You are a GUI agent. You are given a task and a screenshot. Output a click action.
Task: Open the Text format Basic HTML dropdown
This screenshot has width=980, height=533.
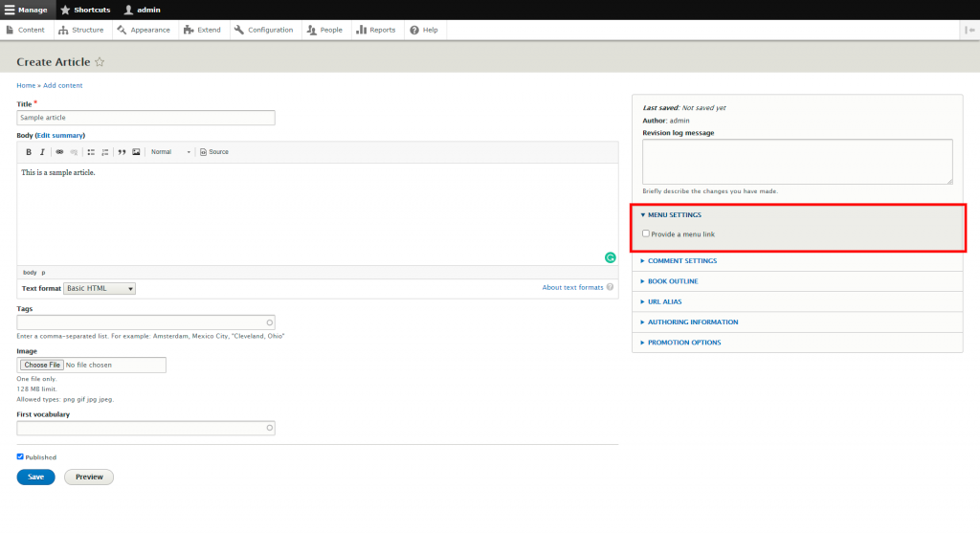coord(100,288)
